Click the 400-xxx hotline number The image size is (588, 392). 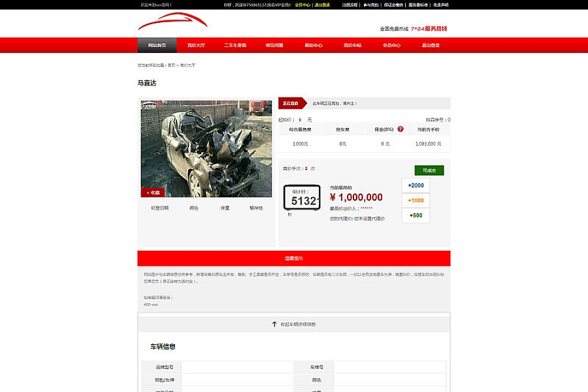point(151,304)
